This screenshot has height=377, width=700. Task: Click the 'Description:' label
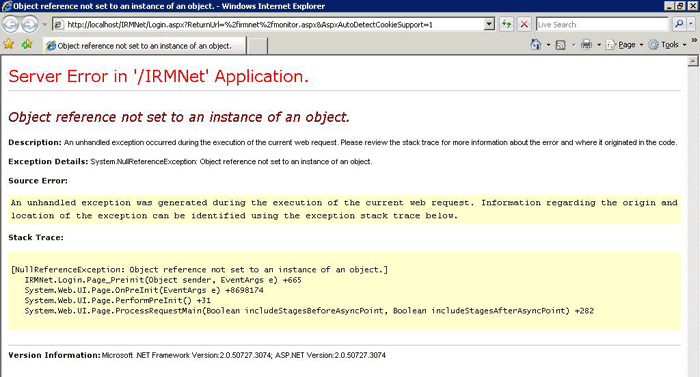click(35, 142)
